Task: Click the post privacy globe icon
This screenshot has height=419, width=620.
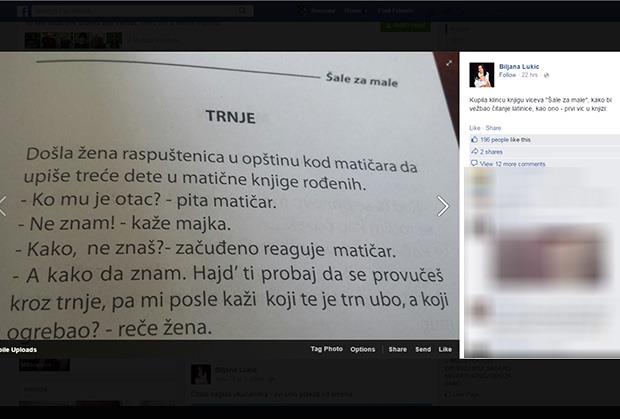Action: point(546,75)
